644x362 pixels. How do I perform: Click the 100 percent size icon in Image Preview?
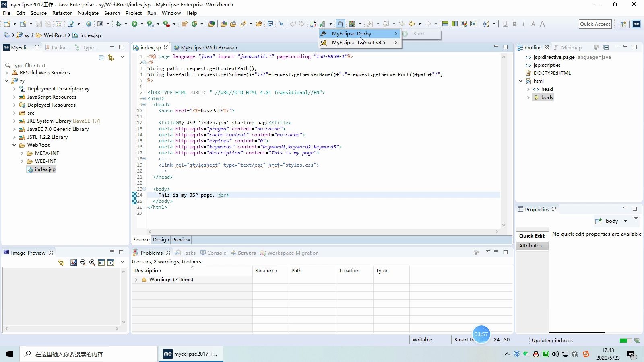[101, 263]
